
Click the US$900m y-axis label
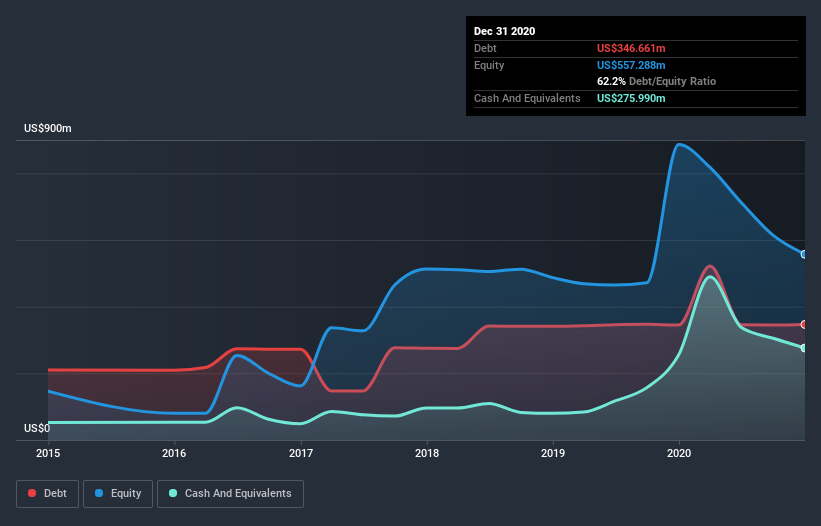tap(48, 128)
